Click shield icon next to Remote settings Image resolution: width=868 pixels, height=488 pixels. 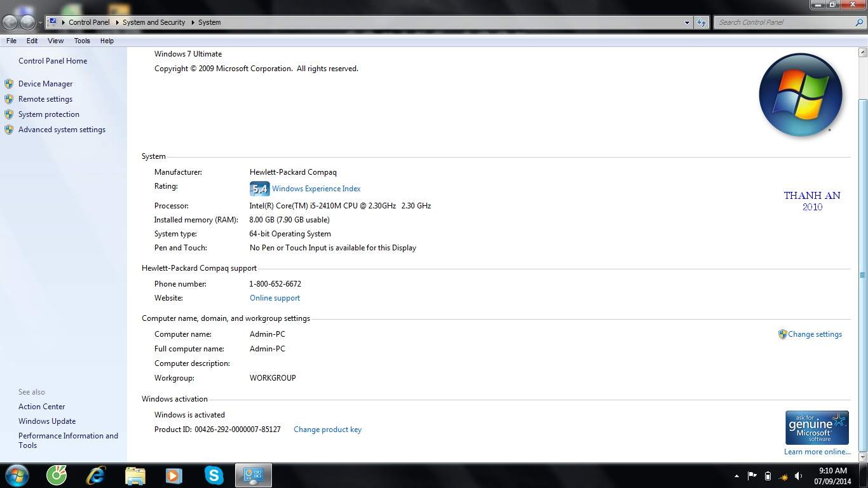[x=9, y=99]
